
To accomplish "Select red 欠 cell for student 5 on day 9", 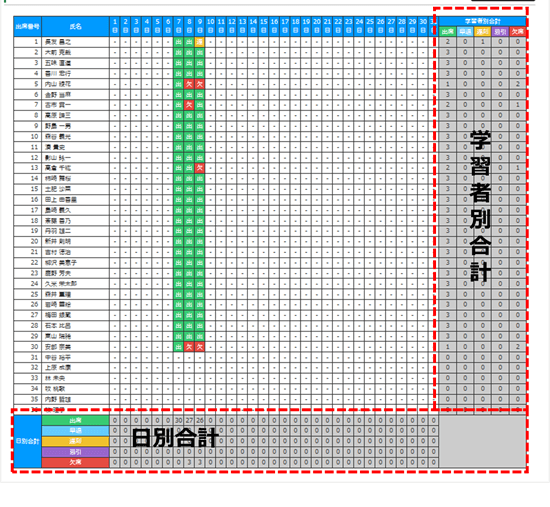I will 200,84.
